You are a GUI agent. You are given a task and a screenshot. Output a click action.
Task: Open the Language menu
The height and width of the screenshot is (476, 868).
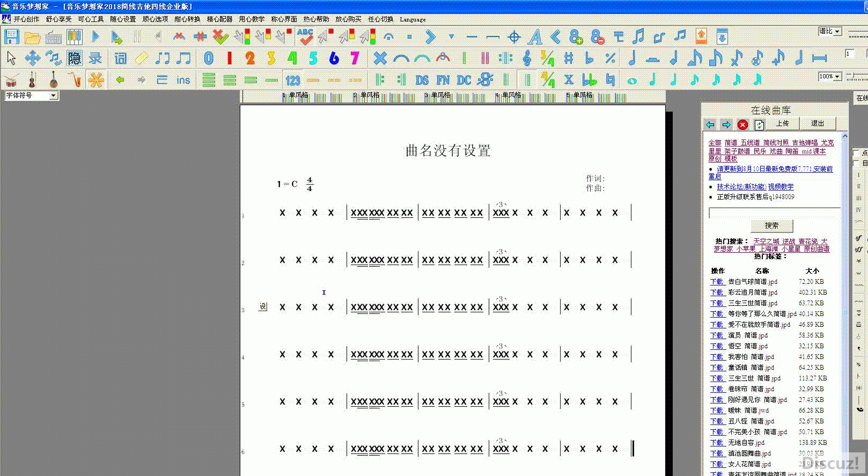tap(413, 19)
